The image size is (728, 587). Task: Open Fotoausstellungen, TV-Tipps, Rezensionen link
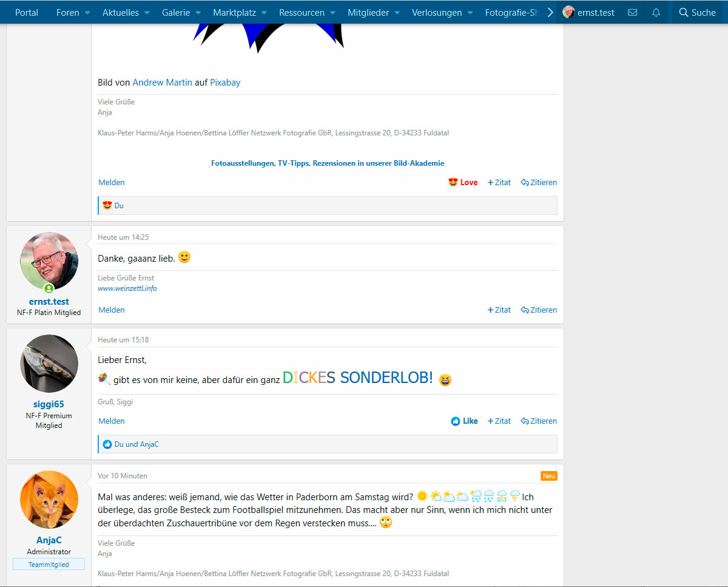coord(328,163)
